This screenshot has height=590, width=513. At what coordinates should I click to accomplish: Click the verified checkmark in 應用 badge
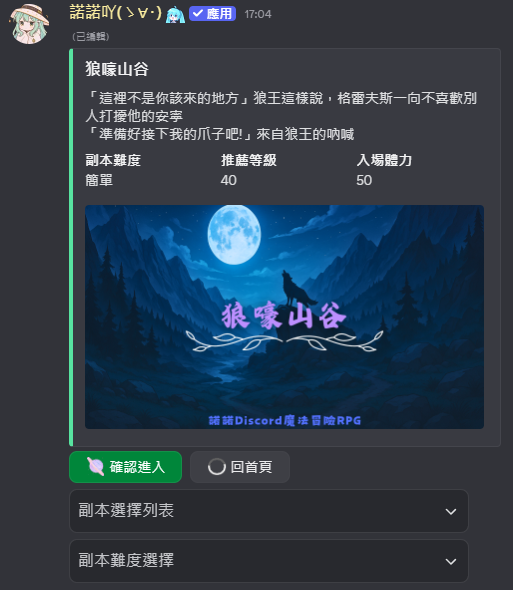coord(198,14)
